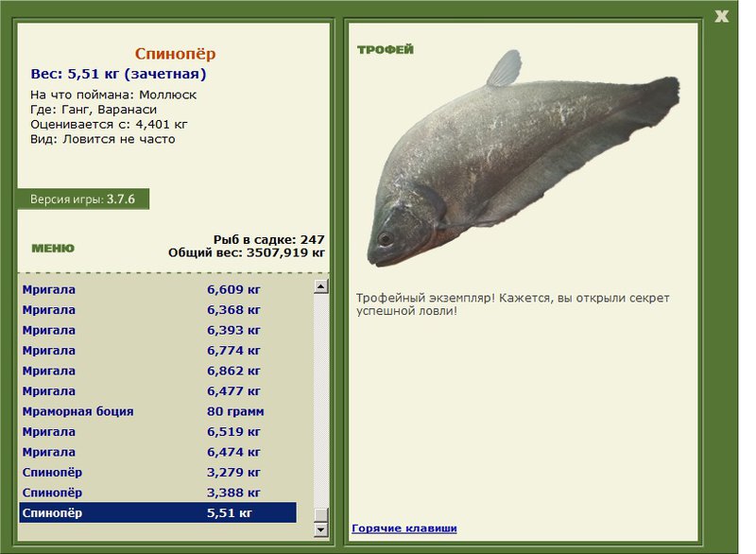Select Спинопёр 3,279 кг row
The image size is (756, 554).
158,472
